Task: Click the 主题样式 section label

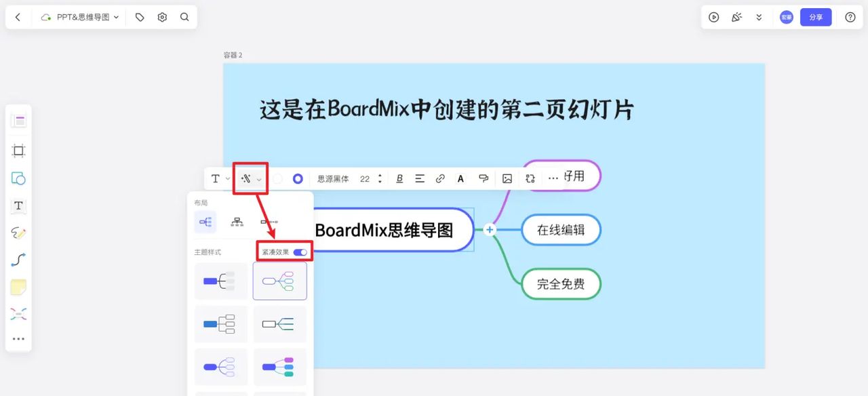Action: tap(208, 252)
